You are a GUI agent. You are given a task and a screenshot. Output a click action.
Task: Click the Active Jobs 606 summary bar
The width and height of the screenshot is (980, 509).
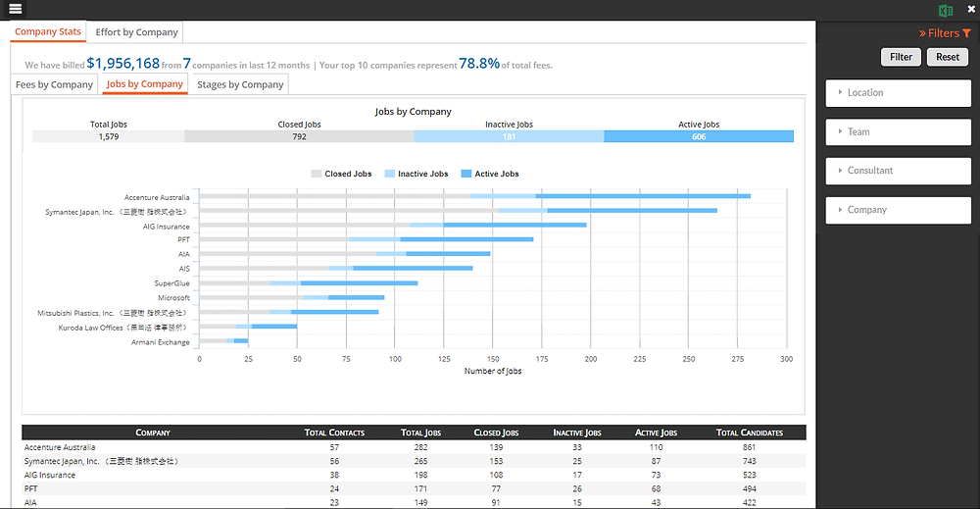pyautogui.click(x=699, y=136)
